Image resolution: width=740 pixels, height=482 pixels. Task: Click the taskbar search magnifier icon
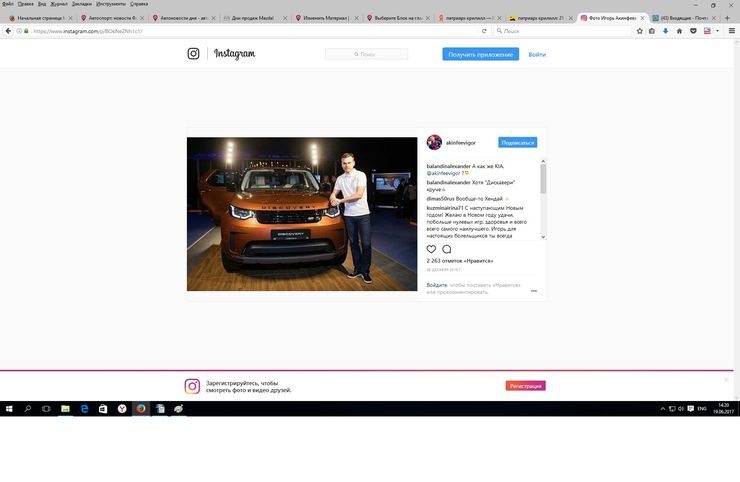pos(28,409)
